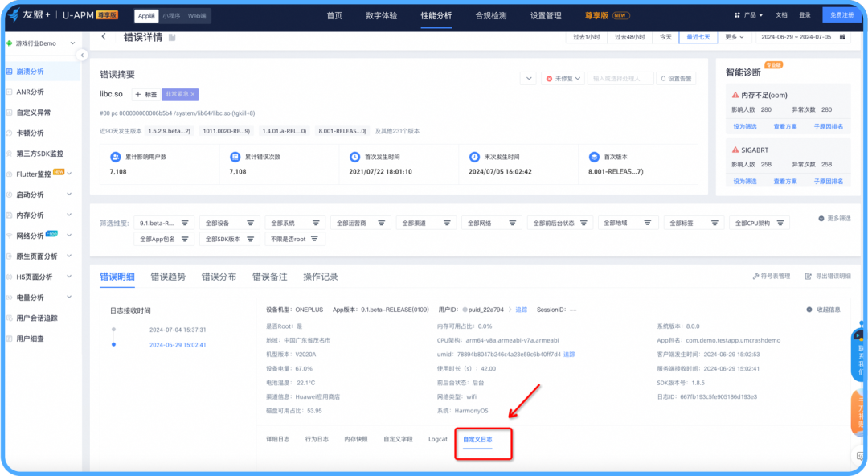Switch to the 错误趋势 tab

168,277
